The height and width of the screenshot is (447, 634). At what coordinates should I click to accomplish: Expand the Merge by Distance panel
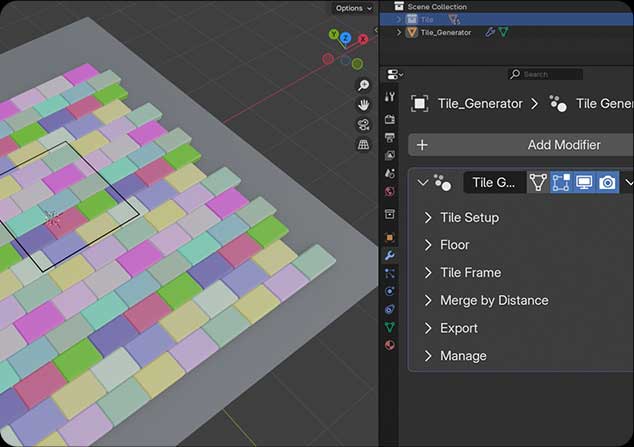tap(493, 300)
